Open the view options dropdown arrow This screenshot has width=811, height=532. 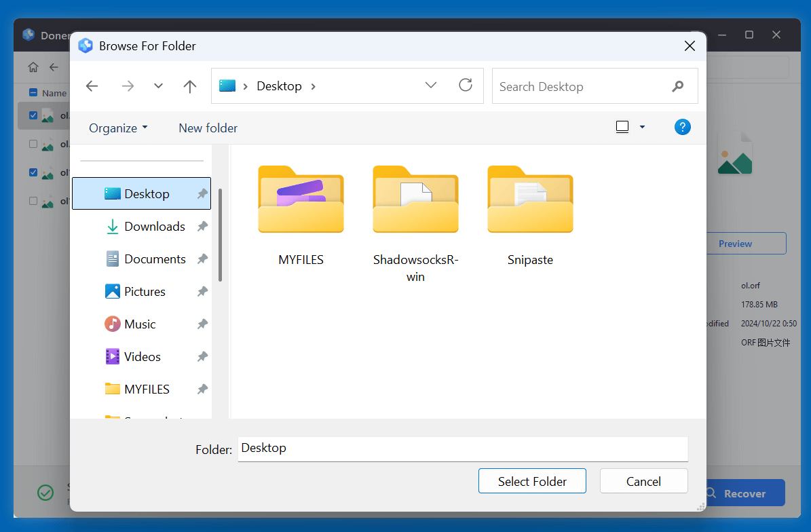pyautogui.click(x=641, y=127)
